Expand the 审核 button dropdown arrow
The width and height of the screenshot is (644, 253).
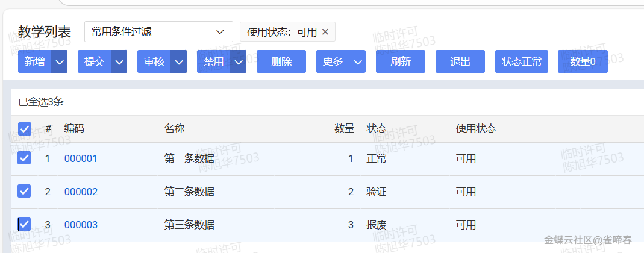(179, 61)
